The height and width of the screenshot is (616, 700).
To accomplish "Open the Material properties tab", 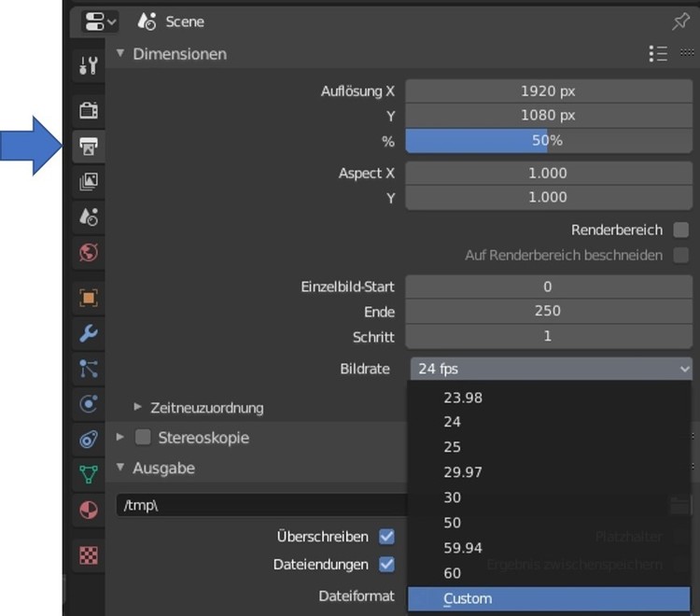I will 89,510.
